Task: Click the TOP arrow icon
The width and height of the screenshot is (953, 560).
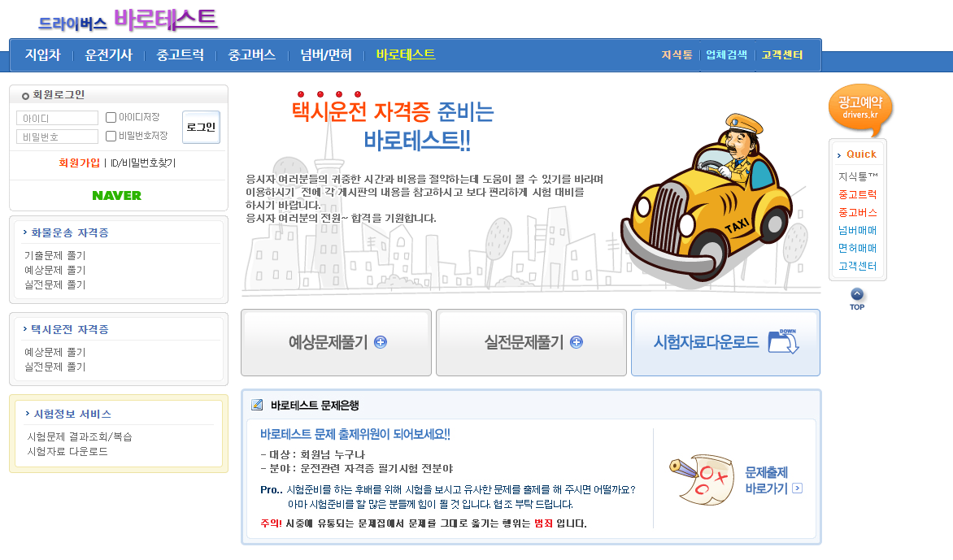Action: [x=857, y=299]
